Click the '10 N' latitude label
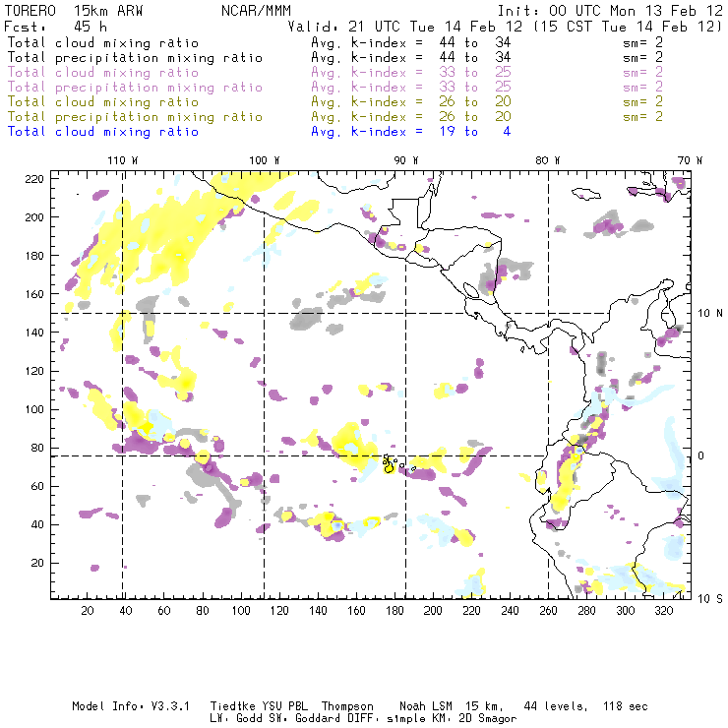 [710, 314]
